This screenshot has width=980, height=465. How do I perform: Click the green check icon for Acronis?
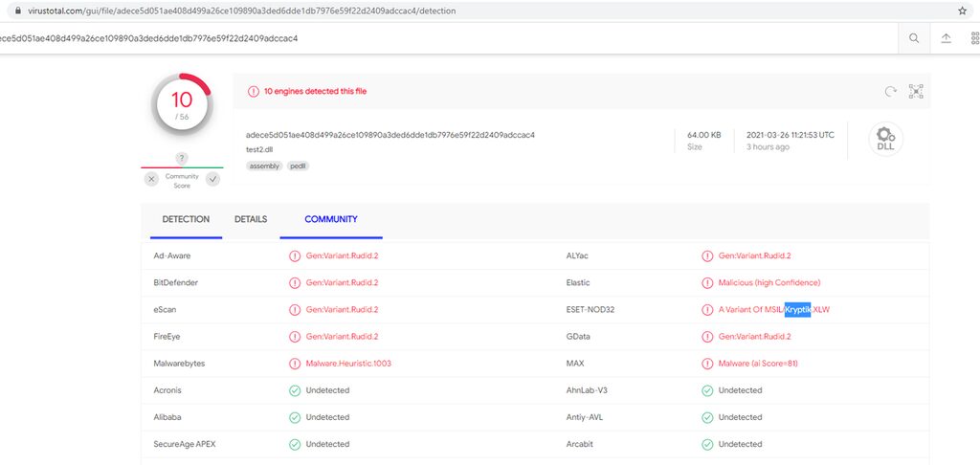tap(295, 390)
